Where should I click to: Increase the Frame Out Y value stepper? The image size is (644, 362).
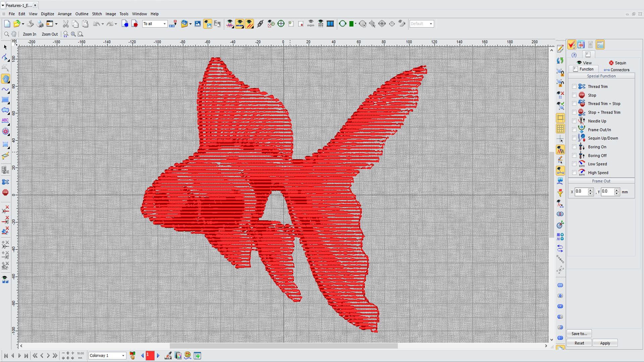[x=616, y=190]
